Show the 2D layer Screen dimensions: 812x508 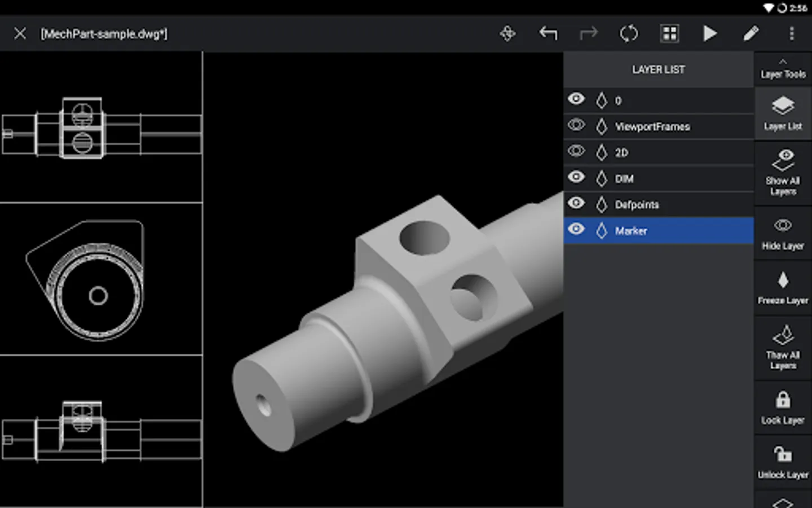point(576,151)
